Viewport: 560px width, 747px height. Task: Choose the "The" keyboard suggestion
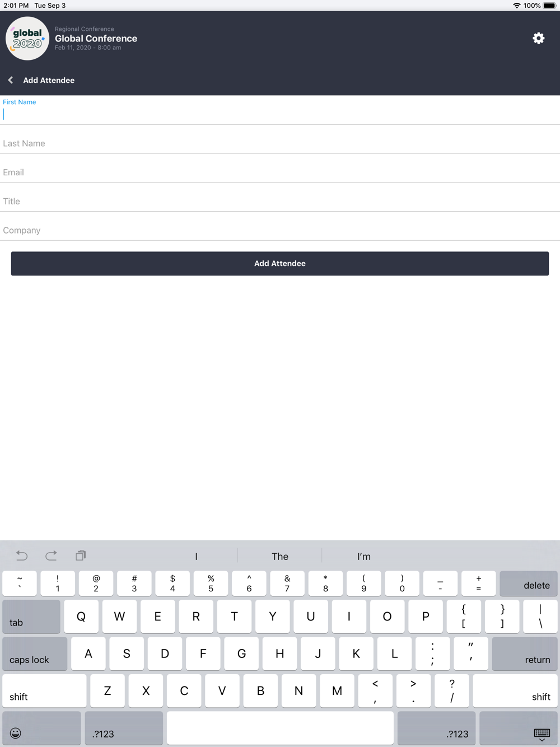pos(280,556)
